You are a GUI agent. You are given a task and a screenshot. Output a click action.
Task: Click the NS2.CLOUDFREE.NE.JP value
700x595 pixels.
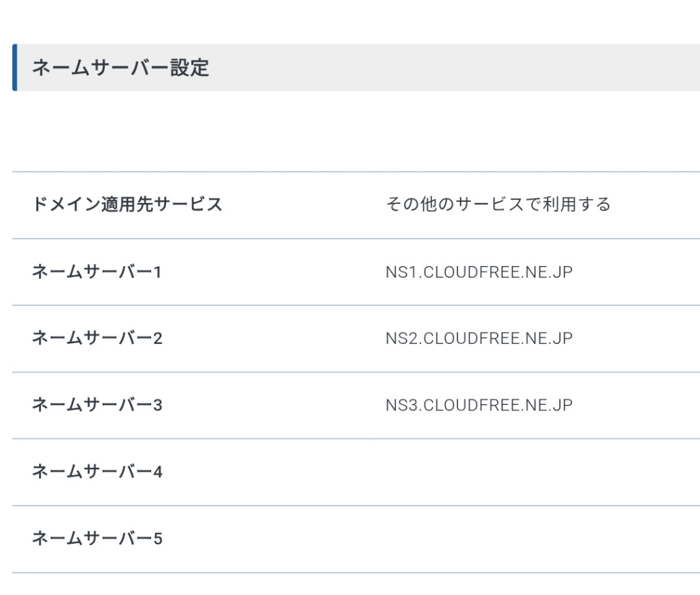pyautogui.click(x=479, y=339)
